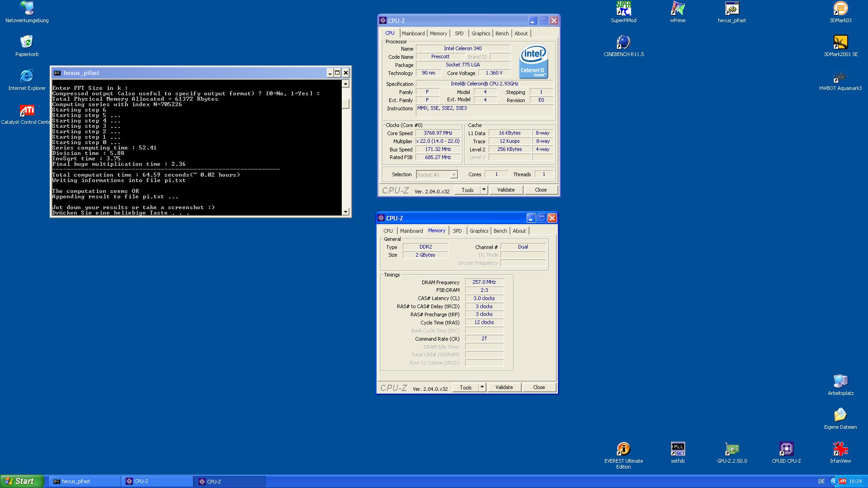Viewport: 868px width, 488px height.
Task: Launch the SuperPiMod shortcut
Action: click(x=623, y=12)
